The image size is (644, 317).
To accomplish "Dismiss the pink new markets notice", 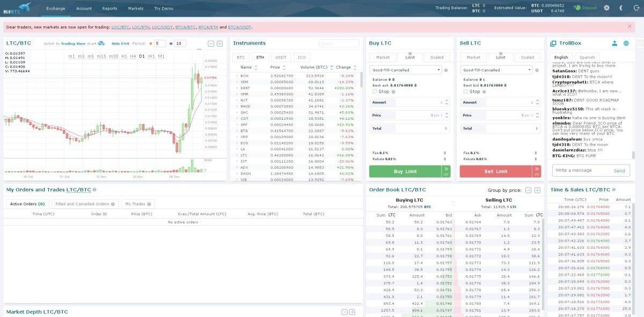I will [630, 26].
